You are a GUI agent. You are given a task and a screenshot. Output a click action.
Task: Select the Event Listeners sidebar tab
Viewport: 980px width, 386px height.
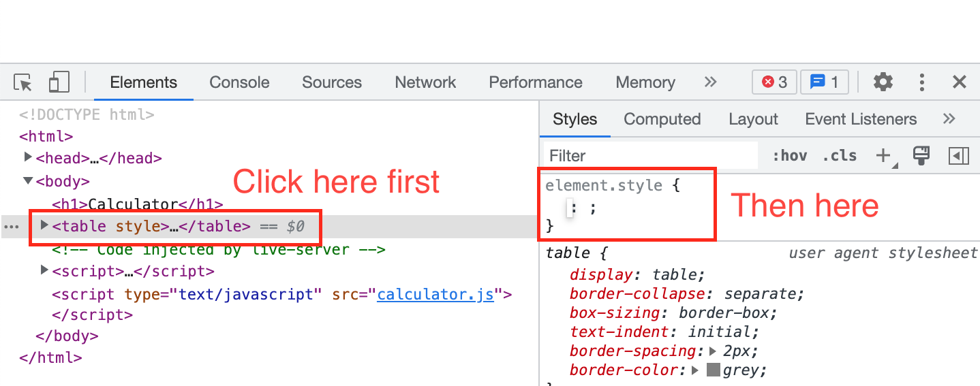[x=861, y=119]
